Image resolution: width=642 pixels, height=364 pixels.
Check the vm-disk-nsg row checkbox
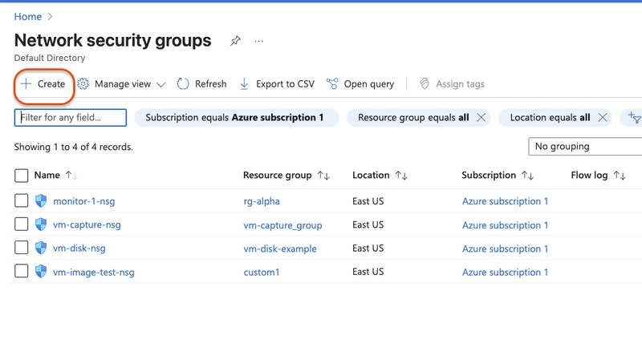pyautogui.click(x=22, y=248)
